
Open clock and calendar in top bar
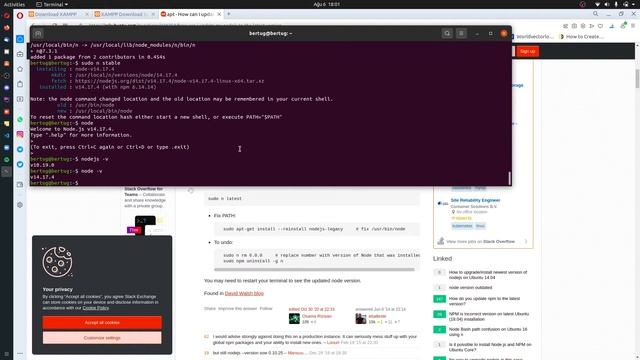click(327, 4)
